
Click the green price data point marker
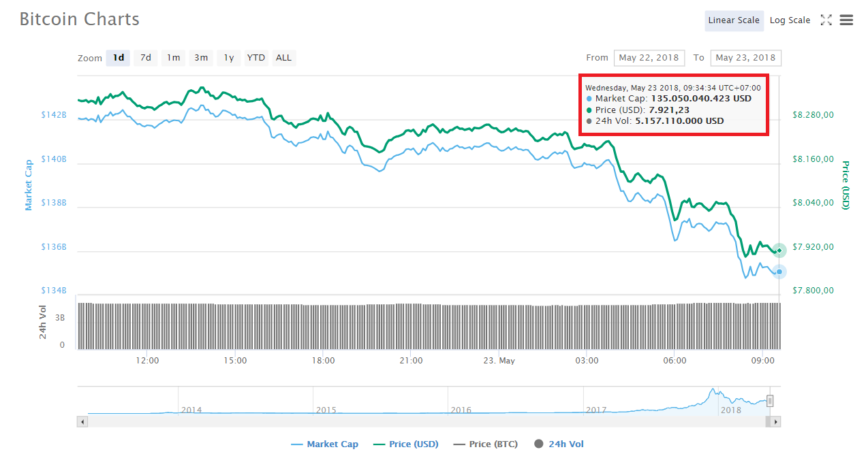coord(779,251)
